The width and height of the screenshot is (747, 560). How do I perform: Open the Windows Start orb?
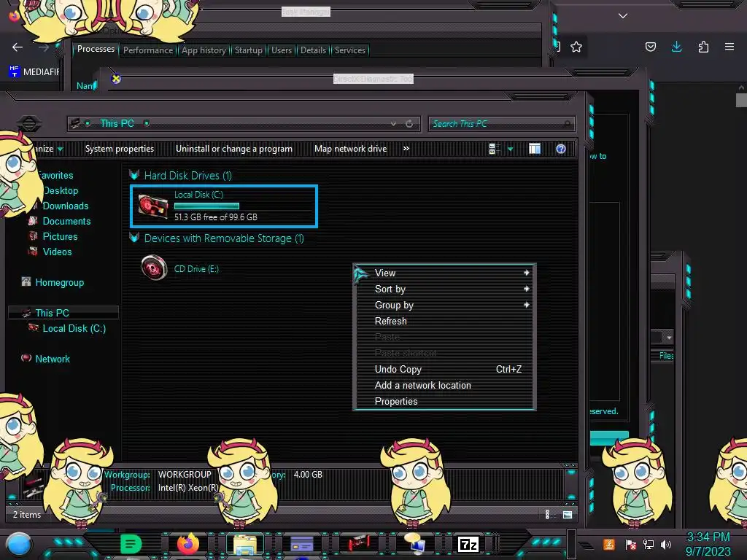(x=19, y=545)
